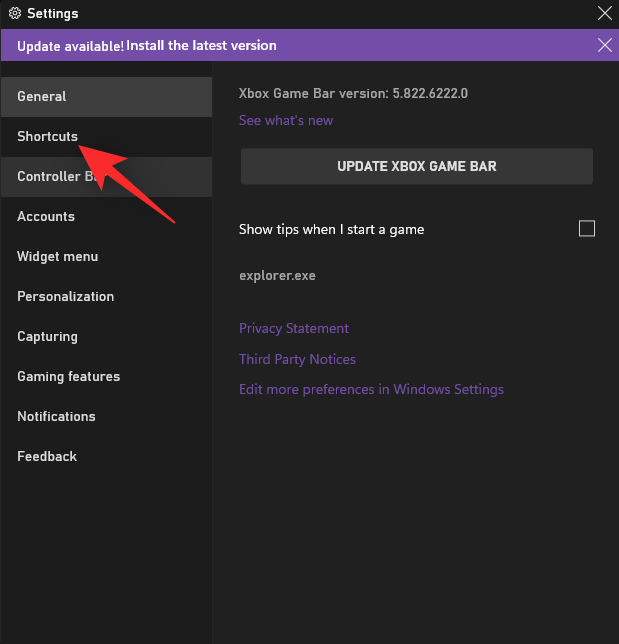
Task: Click the See what's new link
Action: pyautogui.click(x=286, y=120)
